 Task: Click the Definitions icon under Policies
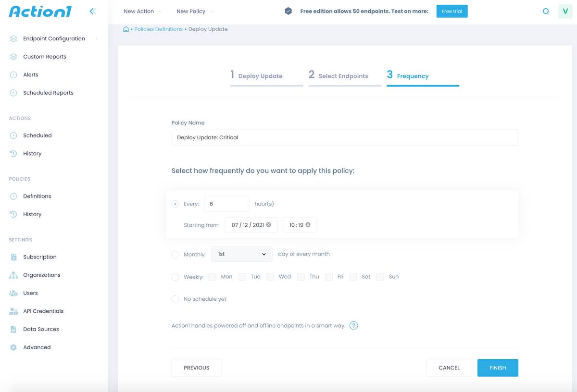point(13,196)
